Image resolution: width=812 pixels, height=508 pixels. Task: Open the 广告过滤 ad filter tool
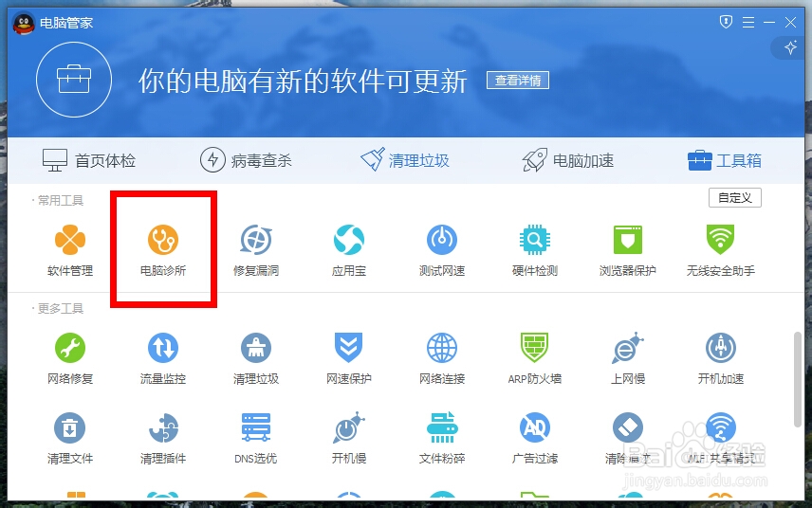point(535,438)
